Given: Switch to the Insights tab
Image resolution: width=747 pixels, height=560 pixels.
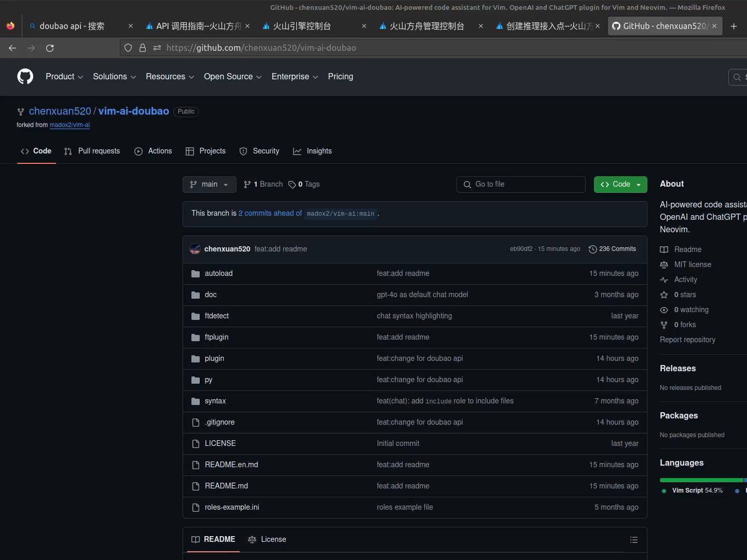Looking at the screenshot, I should click(312, 151).
